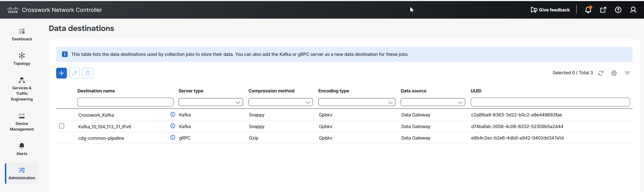
Task: Expand the Server type filter dropdown
Action: pyautogui.click(x=210, y=102)
